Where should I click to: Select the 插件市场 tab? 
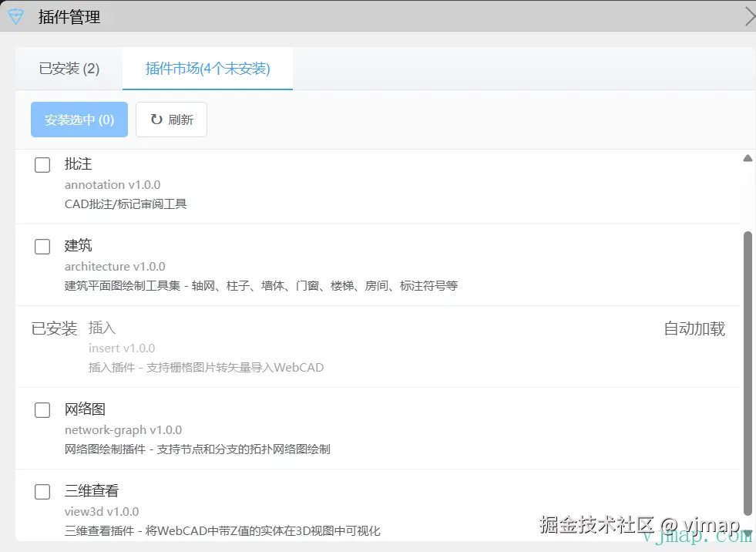207,69
